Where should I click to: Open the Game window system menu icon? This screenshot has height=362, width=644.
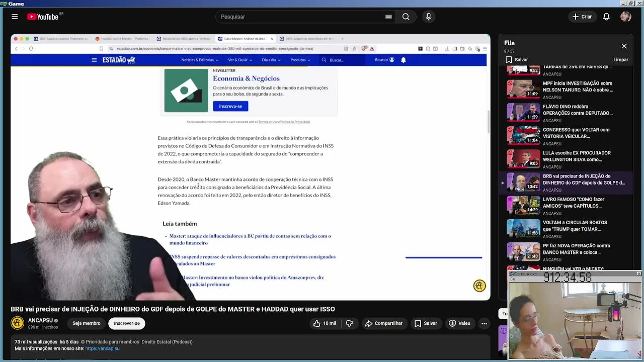pyautogui.click(x=4, y=4)
